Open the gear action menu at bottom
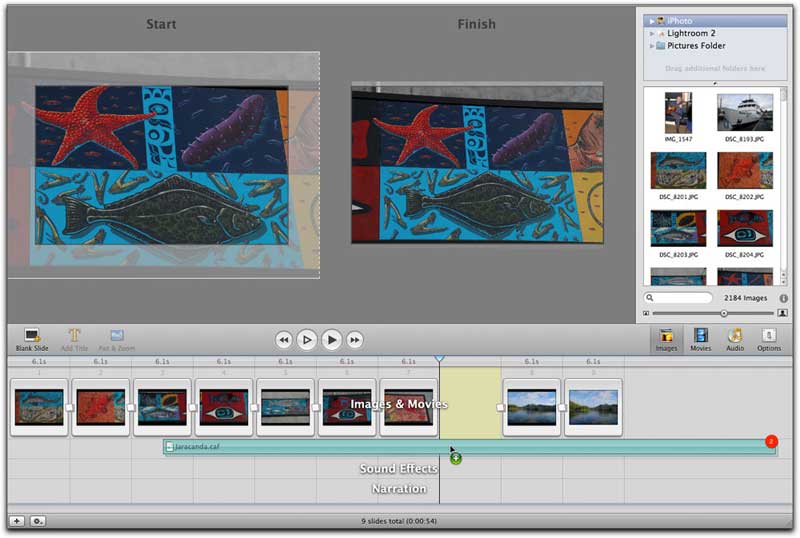Screen dimensions: 800x538 [38, 521]
